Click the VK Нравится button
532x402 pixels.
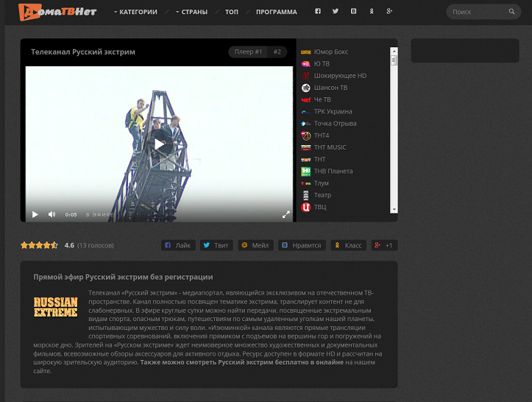[x=302, y=245]
